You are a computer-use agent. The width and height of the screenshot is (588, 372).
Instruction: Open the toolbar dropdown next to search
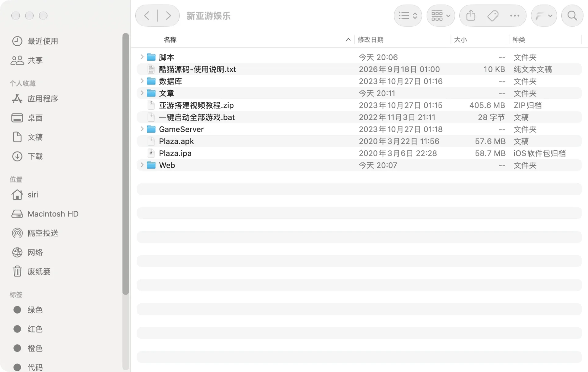pyautogui.click(x=544, y=16)
